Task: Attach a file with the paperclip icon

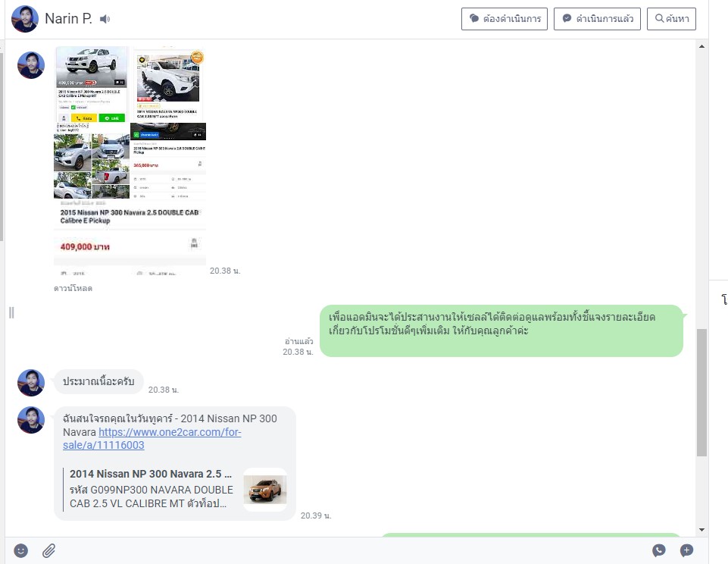Action: click(48, 551)
